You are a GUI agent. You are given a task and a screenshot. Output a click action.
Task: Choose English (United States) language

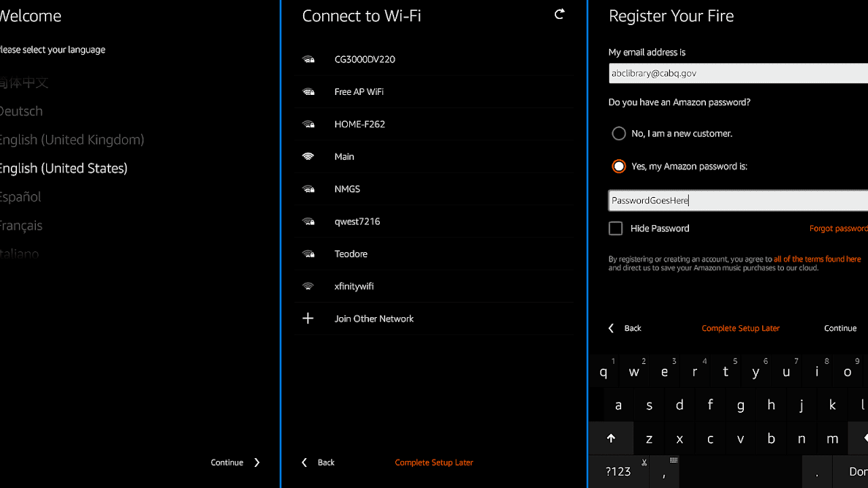[x=64, y=168]
